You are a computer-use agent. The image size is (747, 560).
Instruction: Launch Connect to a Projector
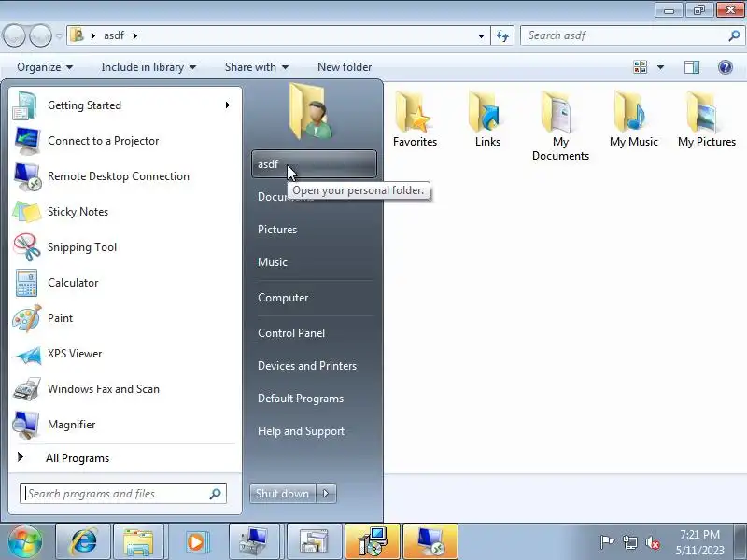click(x=125, y=141)
